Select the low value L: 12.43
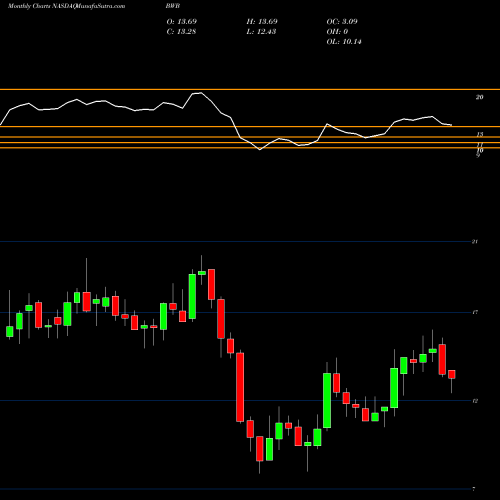The height and width of the screenshot is (500, 500). (261, 32)
